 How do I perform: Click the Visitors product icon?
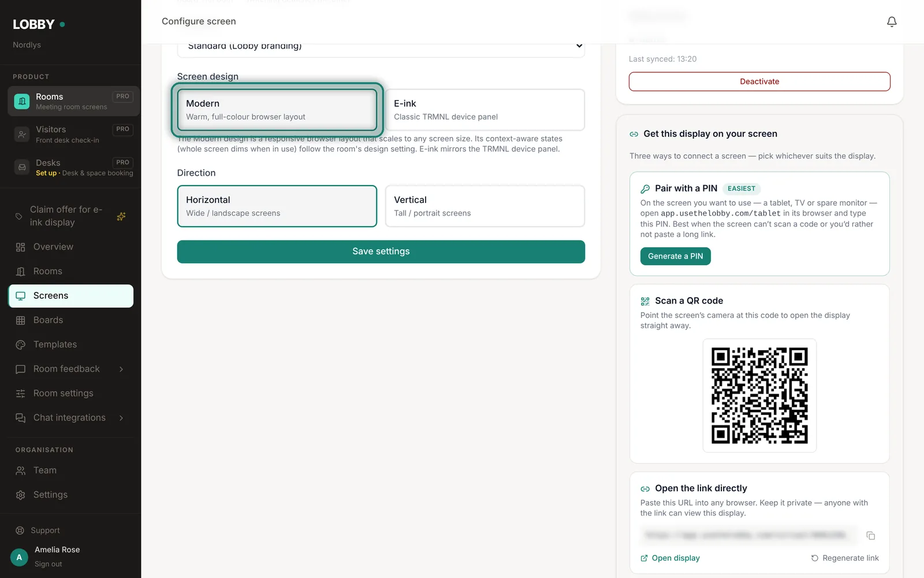21,134
